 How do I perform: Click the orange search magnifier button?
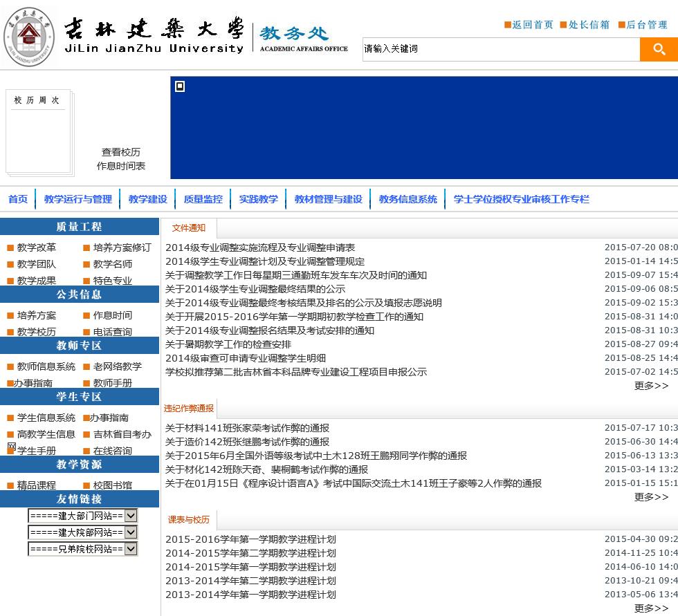(x=659, y=49)
